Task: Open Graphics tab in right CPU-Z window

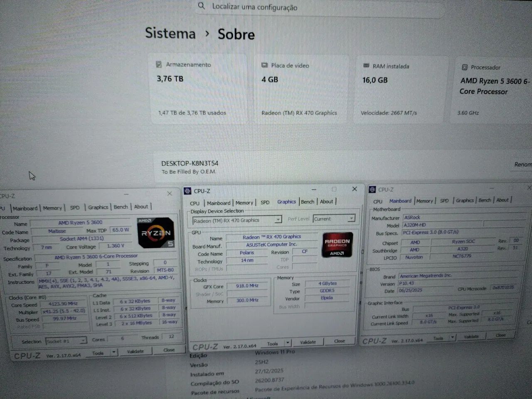Action: point(465,200)
